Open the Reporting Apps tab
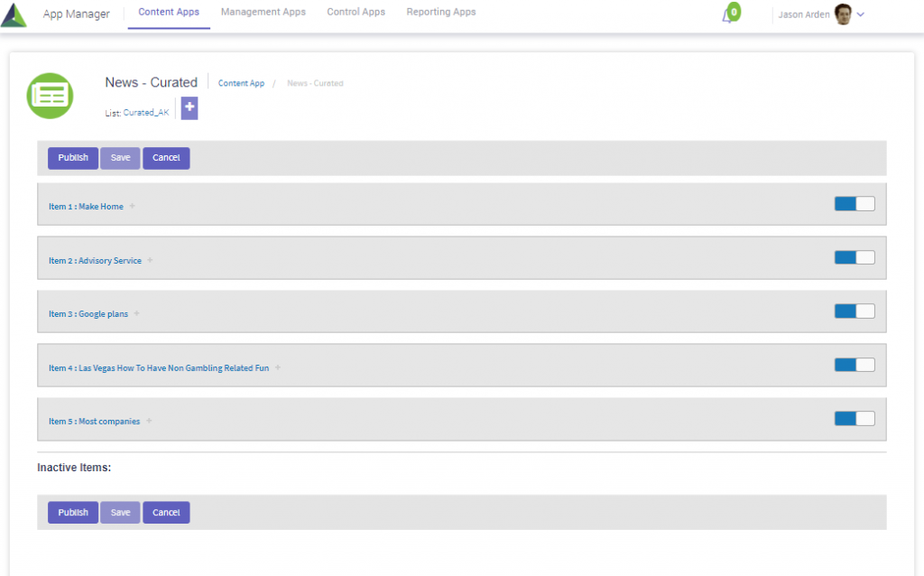924x576 pixels. coord(441,13)
